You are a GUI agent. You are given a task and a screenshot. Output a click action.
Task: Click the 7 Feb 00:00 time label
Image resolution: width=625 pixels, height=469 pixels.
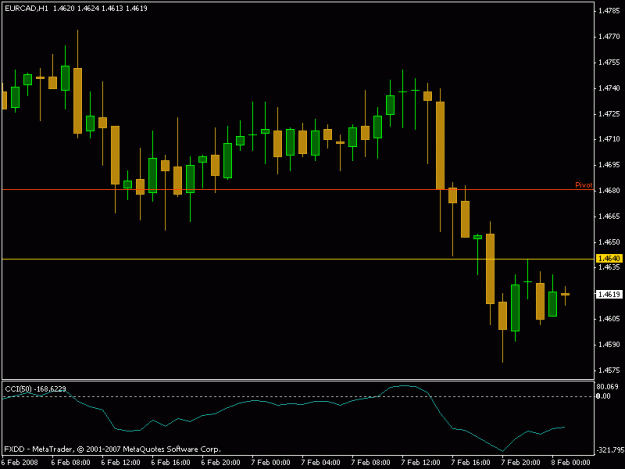click(x=271, y=462)
